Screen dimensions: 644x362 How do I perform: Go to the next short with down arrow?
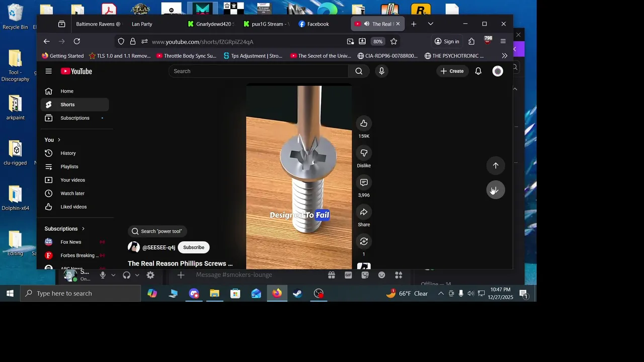496,190
